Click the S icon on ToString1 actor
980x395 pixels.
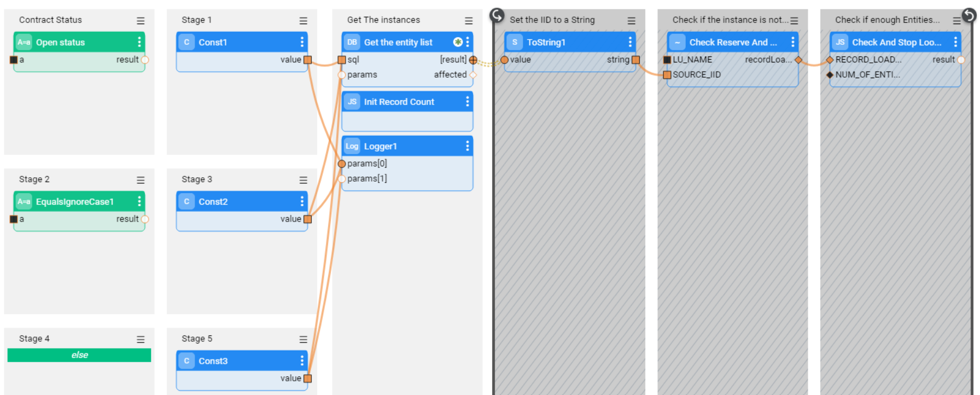click(514, 42)
